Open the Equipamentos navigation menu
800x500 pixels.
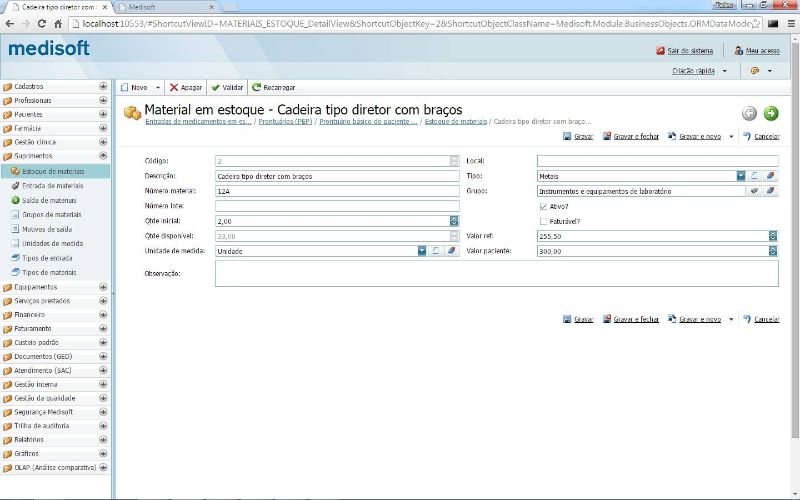point(55,287)
